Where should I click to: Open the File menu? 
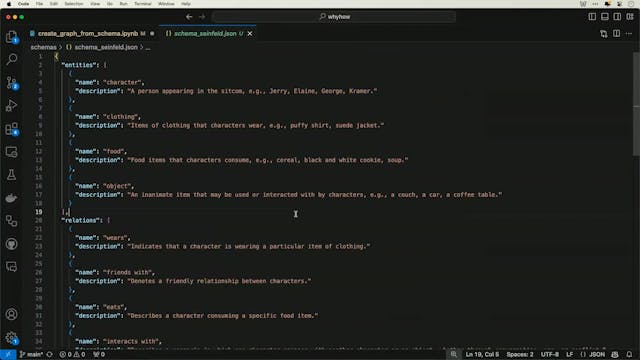pos(39,4)
